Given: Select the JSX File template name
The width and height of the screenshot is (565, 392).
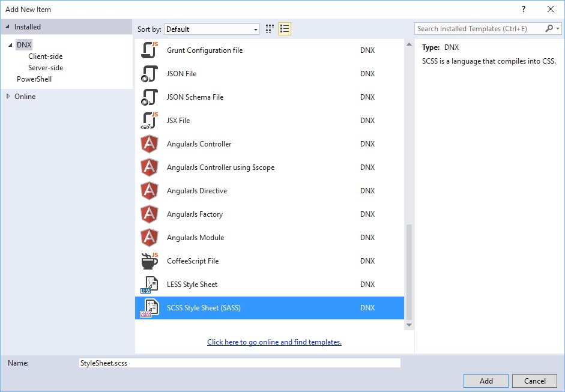Looking at the screenshot, I should click(178, 120).
